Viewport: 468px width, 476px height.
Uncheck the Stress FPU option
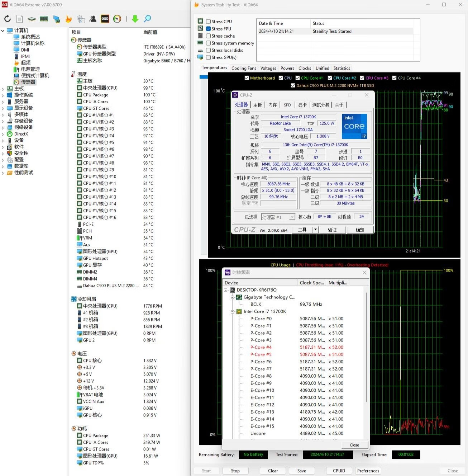tap(208, 29)
